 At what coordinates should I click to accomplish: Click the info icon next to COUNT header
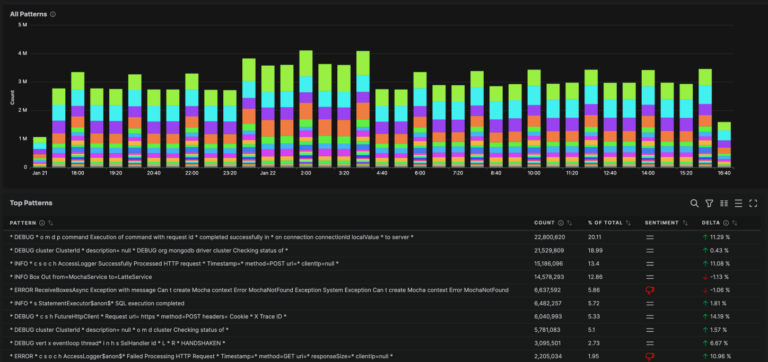point(560,223)
